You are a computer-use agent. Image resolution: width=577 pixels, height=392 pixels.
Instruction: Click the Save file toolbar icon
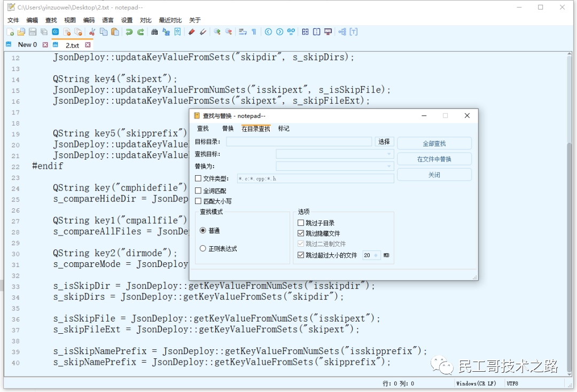tap(33, 32)
